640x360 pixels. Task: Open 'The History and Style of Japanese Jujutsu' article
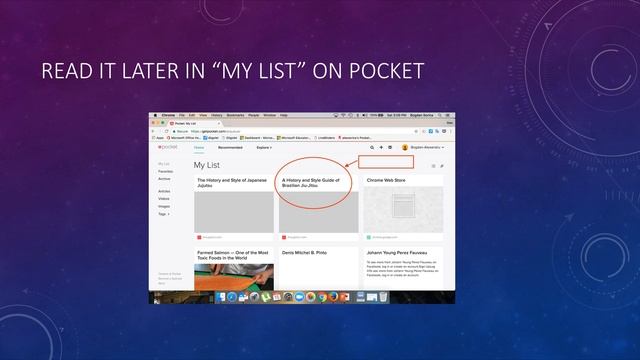tap(232, 182)
